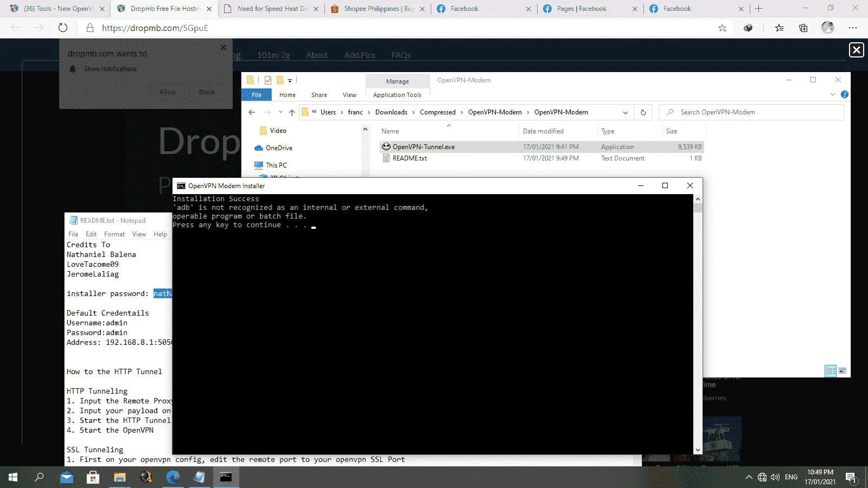Click the browser address bar URL
The width and height of the screenshot is (868, 488).
pos(155,28)
